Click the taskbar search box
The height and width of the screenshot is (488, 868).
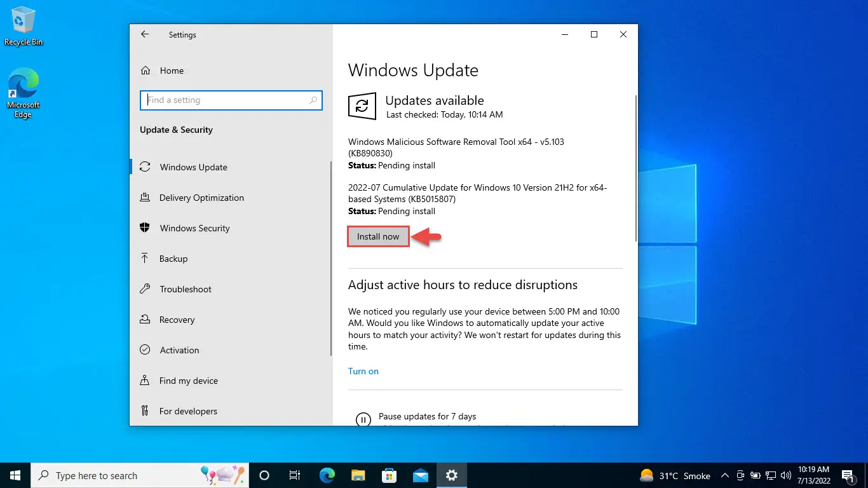point(140,475)
